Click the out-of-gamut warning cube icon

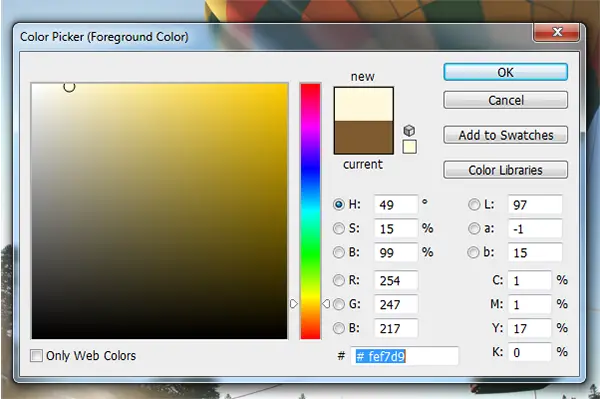[x=409, y=130]
